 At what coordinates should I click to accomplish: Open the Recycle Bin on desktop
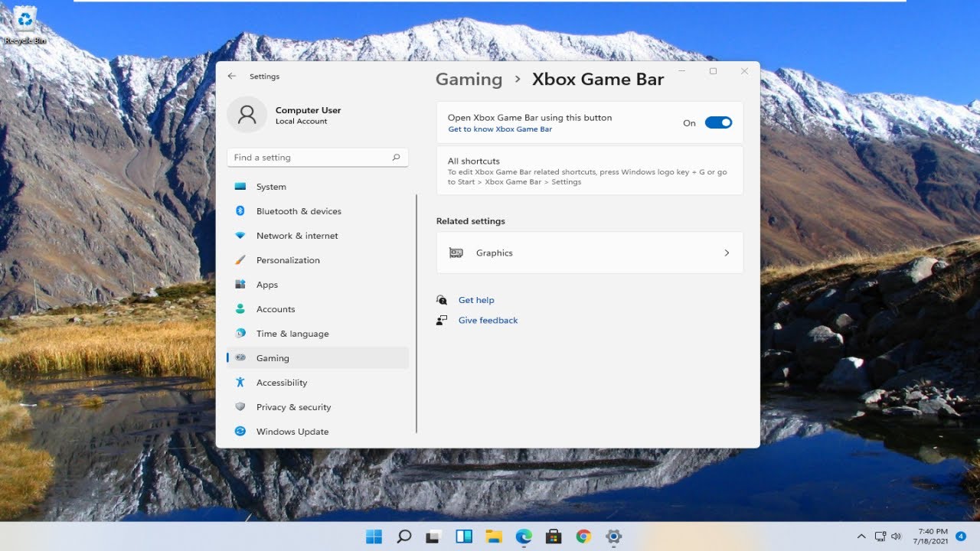(x=25, y=23)
